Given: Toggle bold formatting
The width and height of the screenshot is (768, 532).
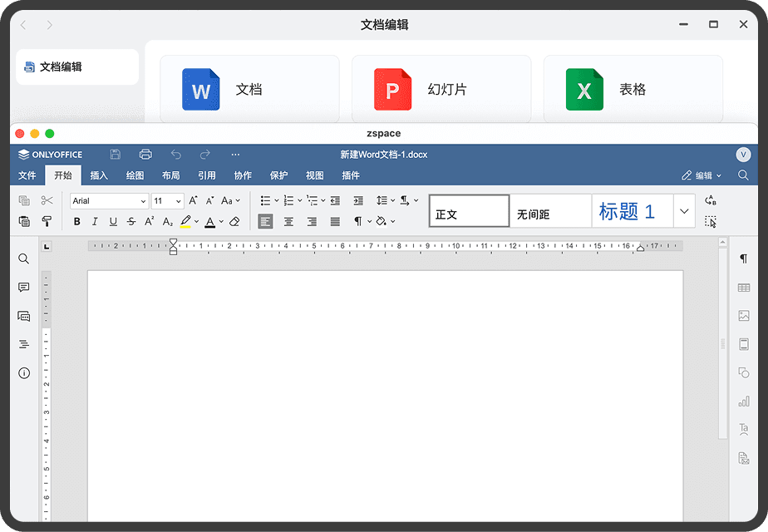Looking at the screenshot, I should pyautogui.click(x=77, y=222).
